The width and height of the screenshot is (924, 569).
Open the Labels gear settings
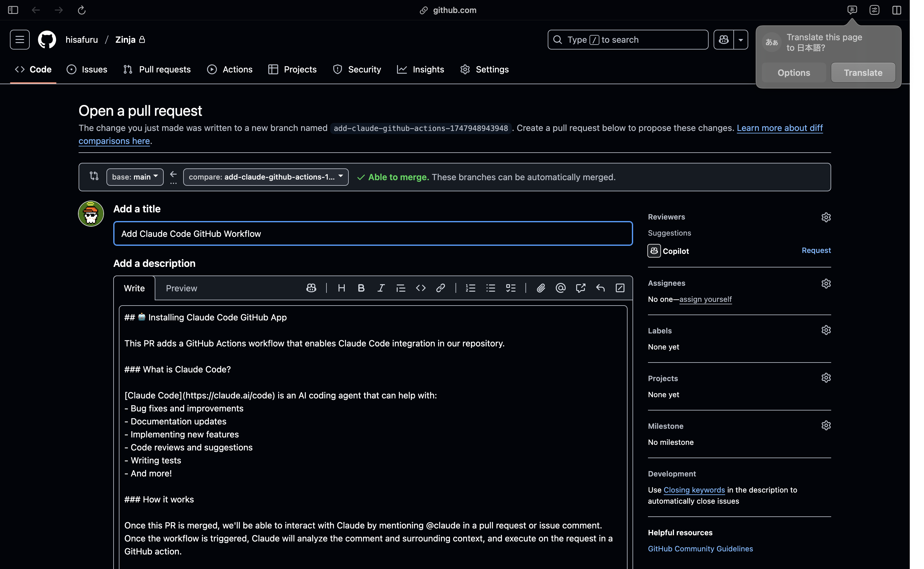[x=826, y=330]
